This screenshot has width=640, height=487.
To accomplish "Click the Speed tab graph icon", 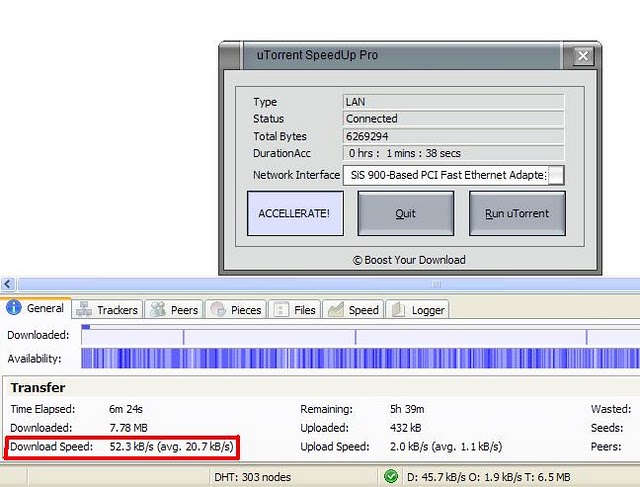I will pos(336,309).
